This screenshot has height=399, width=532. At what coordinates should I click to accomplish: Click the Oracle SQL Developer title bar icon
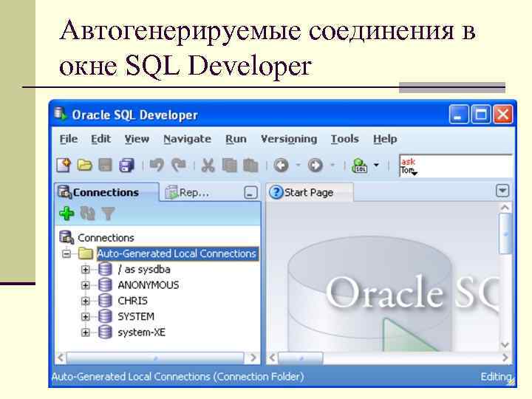point(61,115)
